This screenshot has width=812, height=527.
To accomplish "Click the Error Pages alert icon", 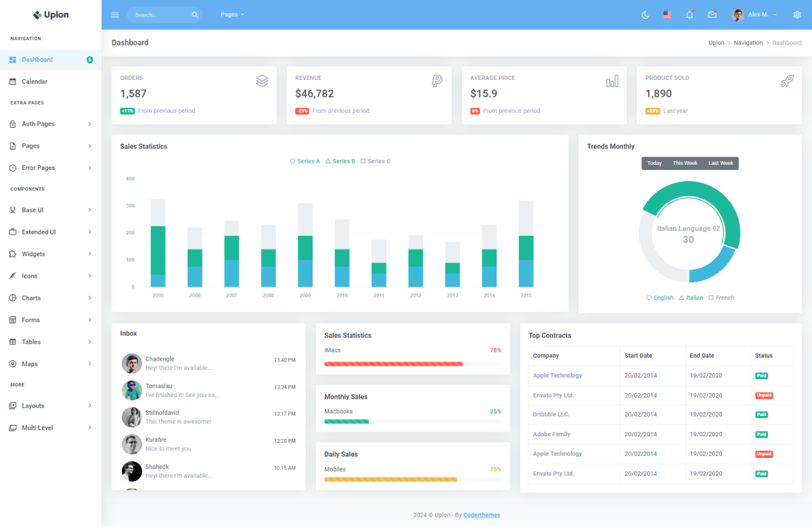I will [13, 168].
